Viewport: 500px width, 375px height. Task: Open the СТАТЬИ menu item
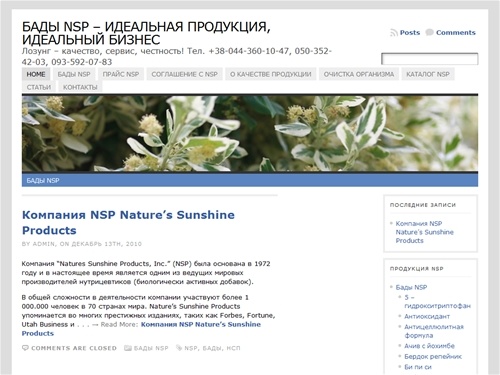(x=39, y=87)
